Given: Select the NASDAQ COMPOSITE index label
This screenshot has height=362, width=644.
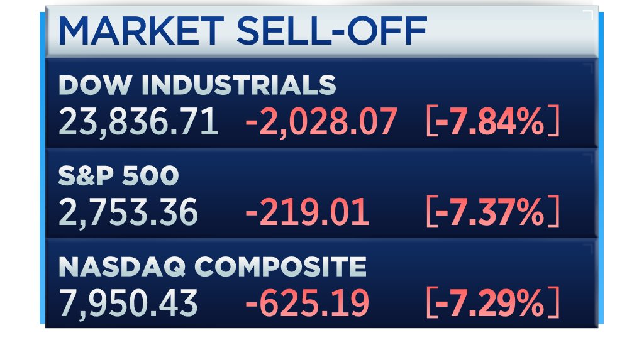Looking at the screenshot, I should pos(212,268).
